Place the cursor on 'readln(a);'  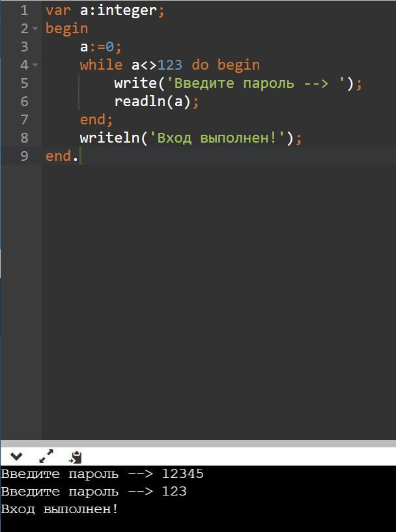156,102
